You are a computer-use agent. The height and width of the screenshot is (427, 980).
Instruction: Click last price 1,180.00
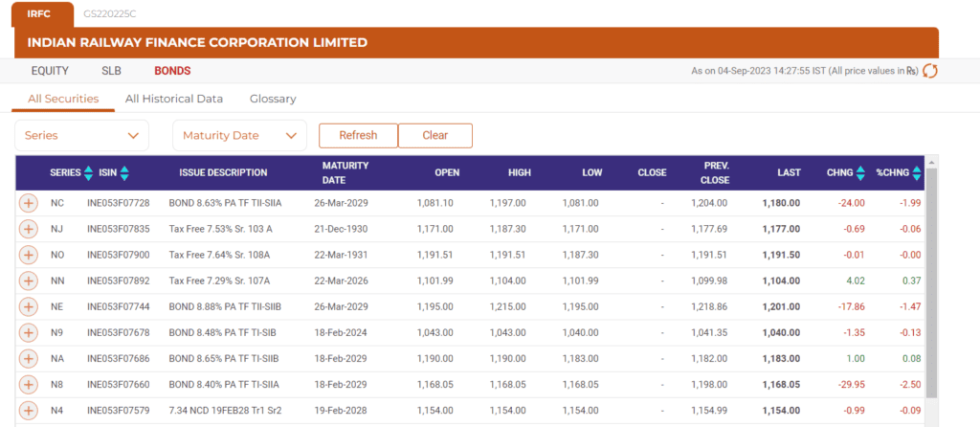pyautogui.click(x=781, y=203)
